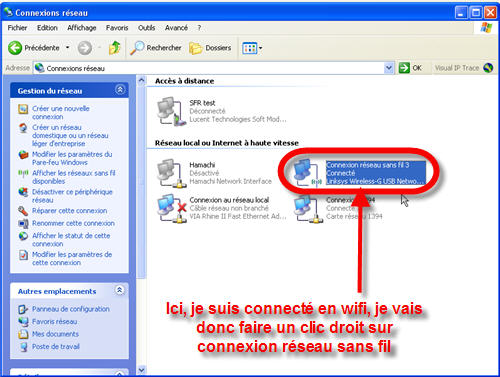Image resolution: width=500 pixels, height=377 pixels.
Task: Select the Connexion 1394 network icon
Action: (308, 209)
